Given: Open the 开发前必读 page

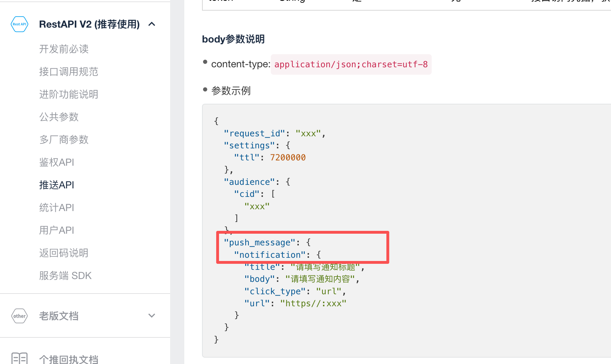Looking at the screenshot, I should pos(64,49).
